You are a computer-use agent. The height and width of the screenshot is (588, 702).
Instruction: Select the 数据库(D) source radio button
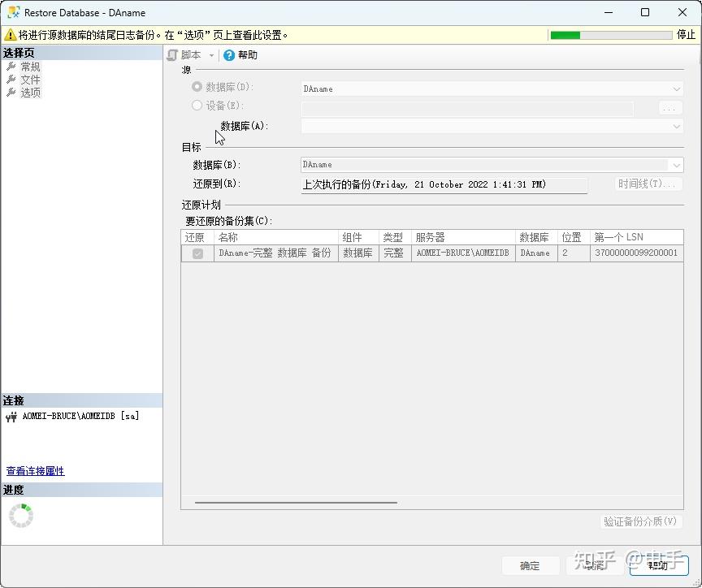coord(197,88)
